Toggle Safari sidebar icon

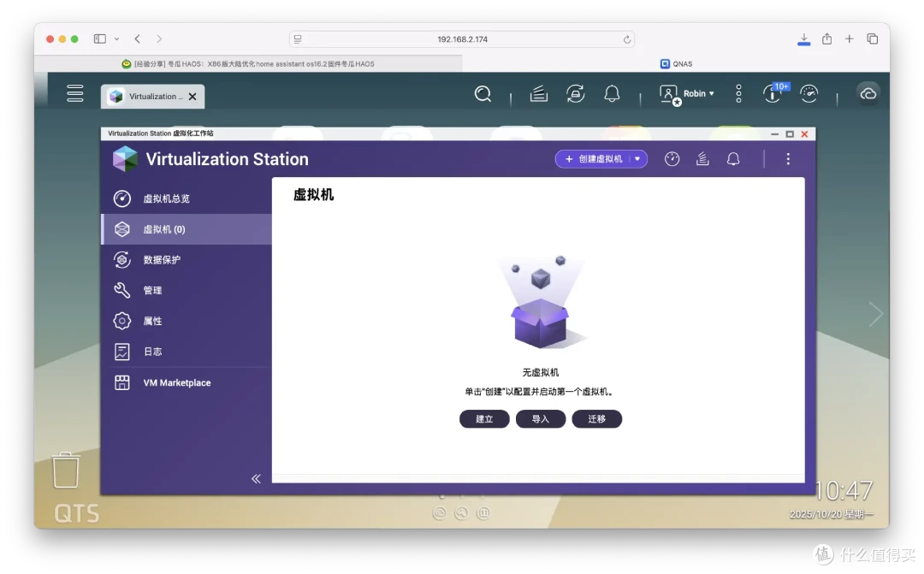[x=100, y=38]
